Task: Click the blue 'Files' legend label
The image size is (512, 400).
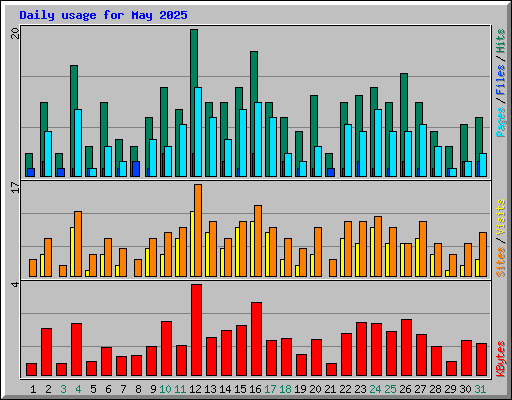Action: (500, 80)
